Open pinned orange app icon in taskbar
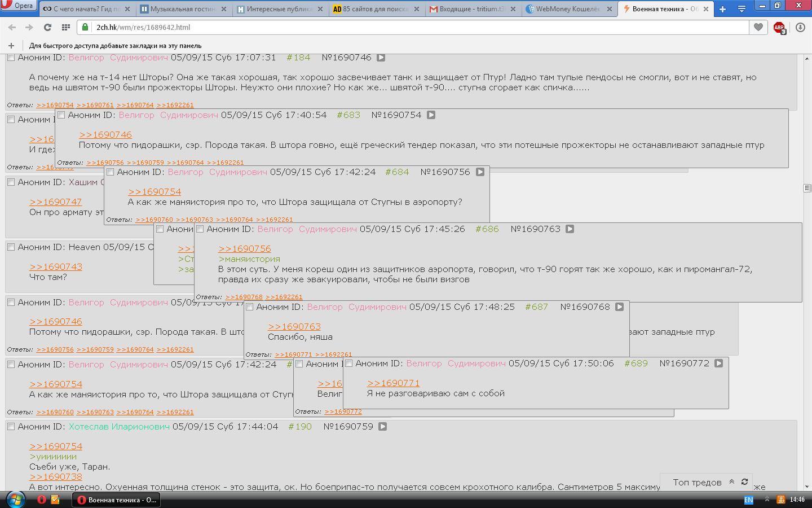Image resolution: width=812 pixels, height=508 pixels. pos(55,500)
